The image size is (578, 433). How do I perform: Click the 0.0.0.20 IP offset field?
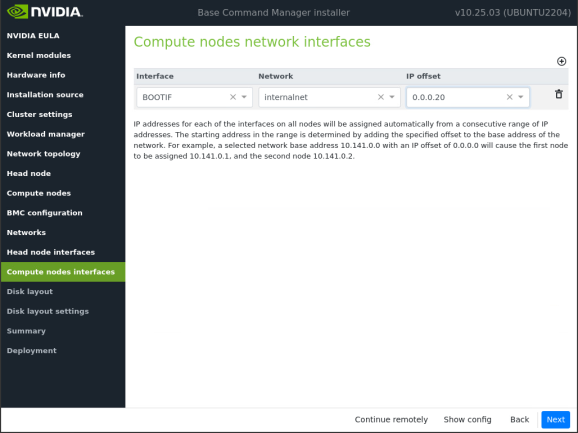468,97
